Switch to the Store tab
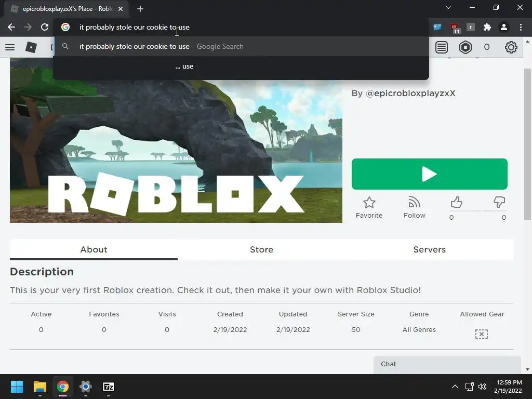Screen dimensions: 532x399 [262, 250]
